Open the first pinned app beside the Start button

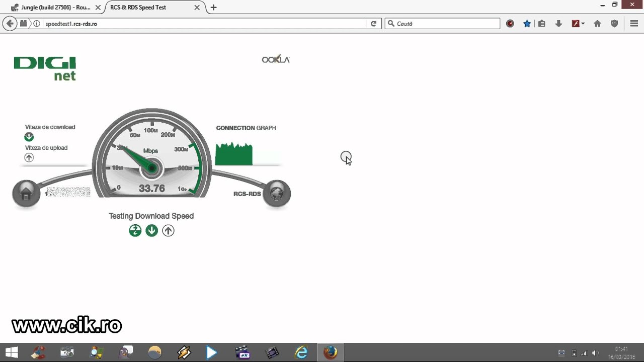pyautogui.click(x=38, y=352)
